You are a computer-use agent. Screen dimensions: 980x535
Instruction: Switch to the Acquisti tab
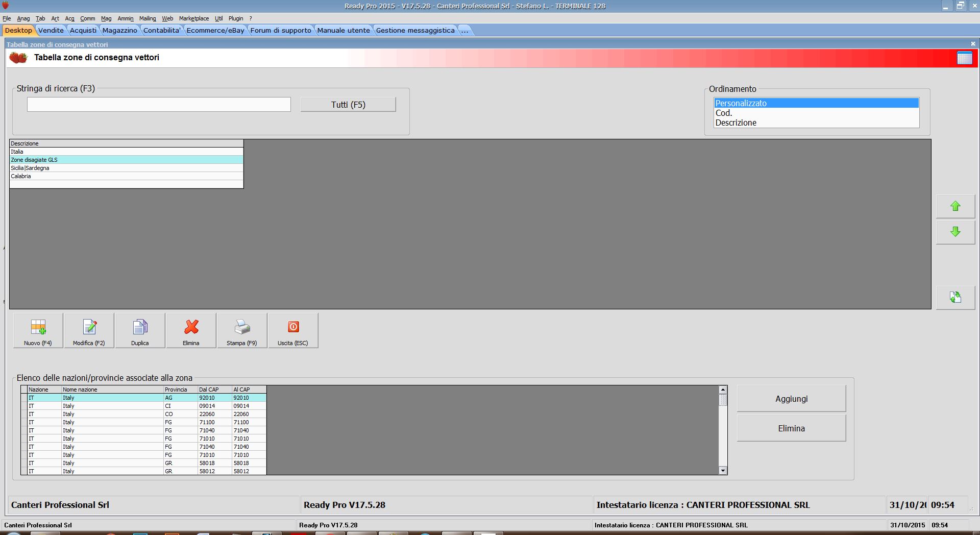(83, 30)
